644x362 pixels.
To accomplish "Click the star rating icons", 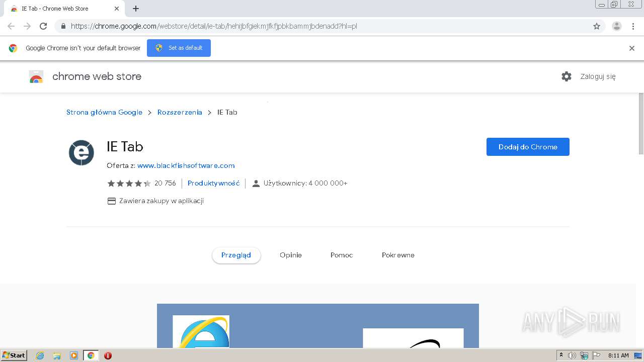I will (129, 184).
